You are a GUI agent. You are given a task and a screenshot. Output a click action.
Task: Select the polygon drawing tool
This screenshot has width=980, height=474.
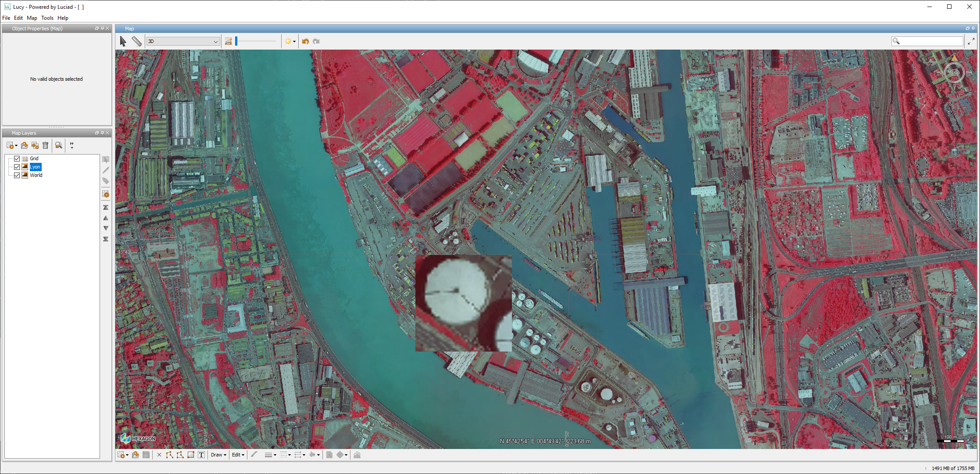pyautogui.click(x=180, y=455)
